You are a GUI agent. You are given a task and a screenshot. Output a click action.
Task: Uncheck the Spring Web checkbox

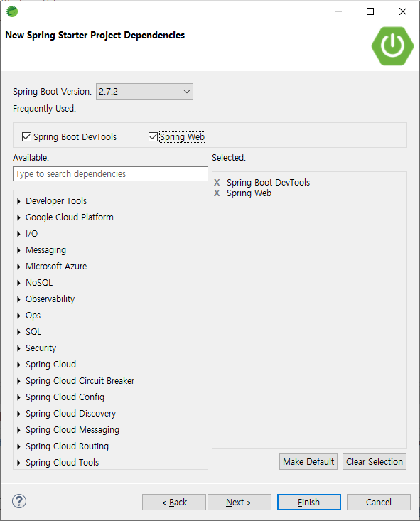click(x=153, y=137)
